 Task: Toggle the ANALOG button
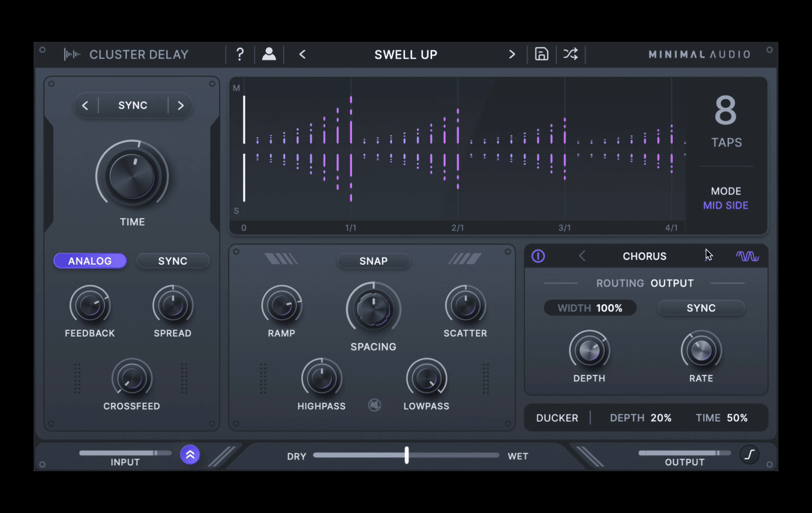pos(90,261)
